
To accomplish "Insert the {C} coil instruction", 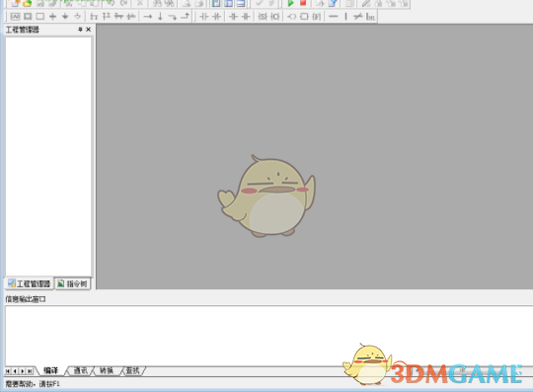I will coord(274,16).
